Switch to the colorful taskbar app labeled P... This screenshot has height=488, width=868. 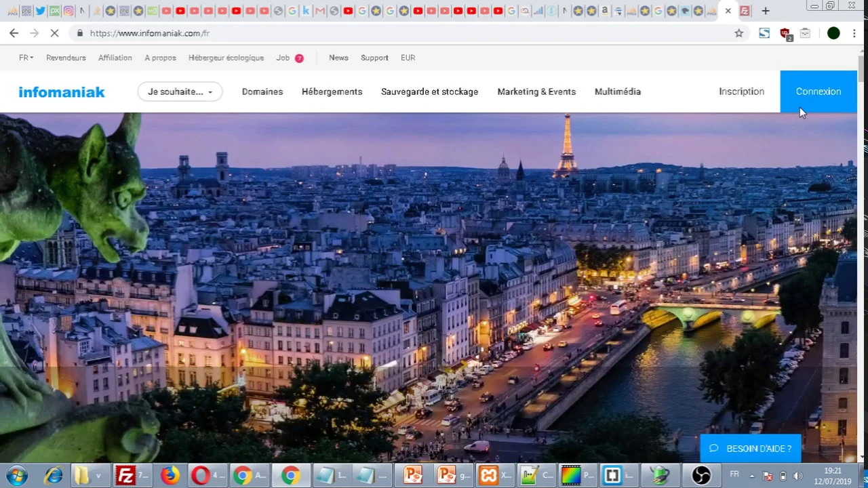point(578,475)
